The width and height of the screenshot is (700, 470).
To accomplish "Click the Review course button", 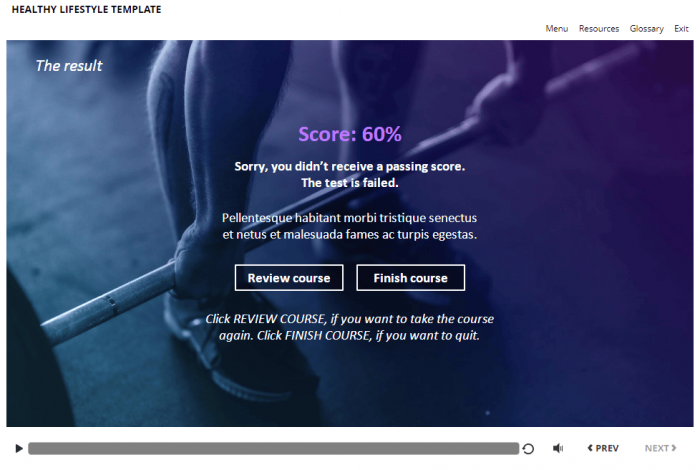I will coord(289,278).
